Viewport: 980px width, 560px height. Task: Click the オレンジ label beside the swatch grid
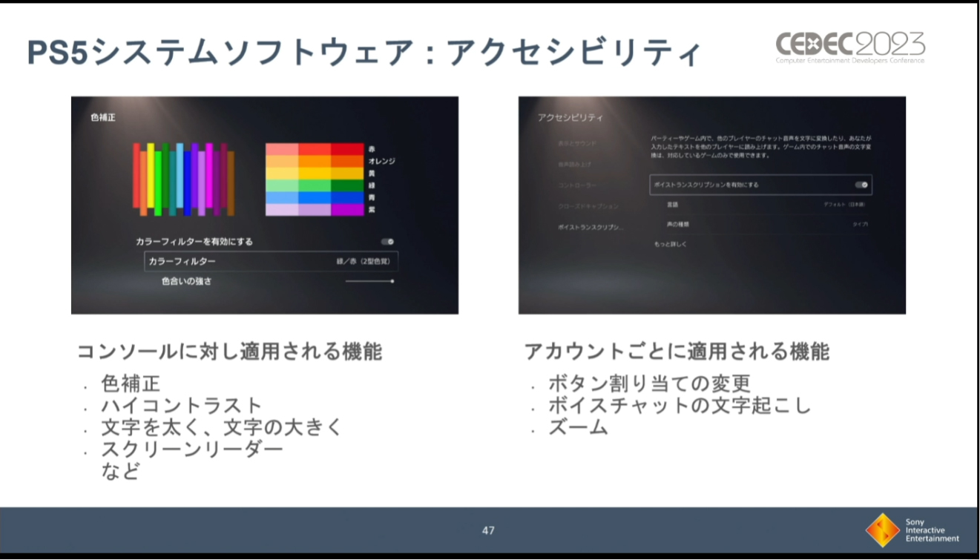[381, 161]
